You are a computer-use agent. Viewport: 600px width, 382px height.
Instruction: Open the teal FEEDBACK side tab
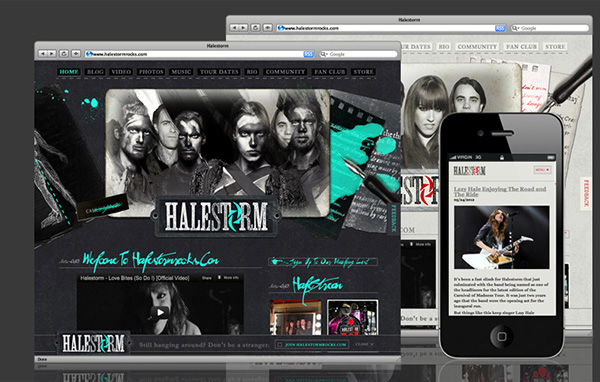394,218
